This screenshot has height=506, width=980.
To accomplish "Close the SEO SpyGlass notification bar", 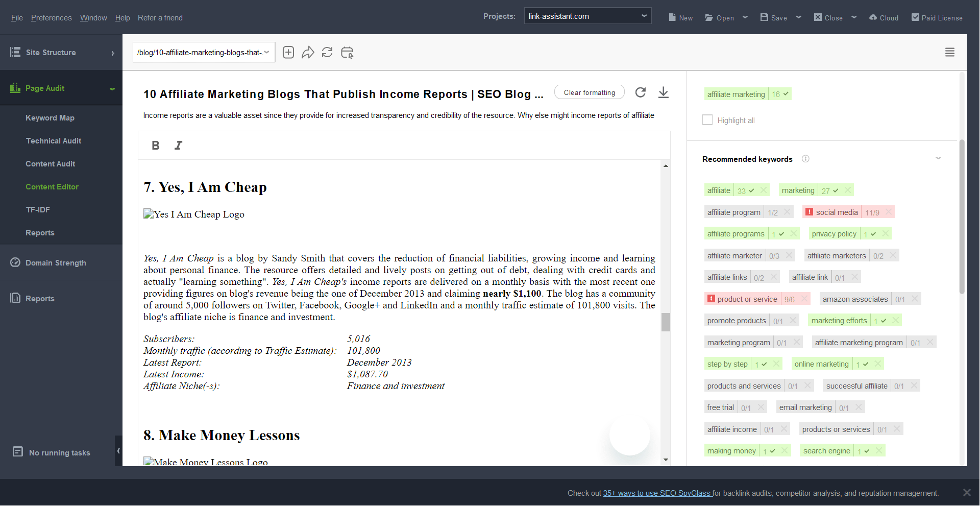I will click(x=967, y=493).
